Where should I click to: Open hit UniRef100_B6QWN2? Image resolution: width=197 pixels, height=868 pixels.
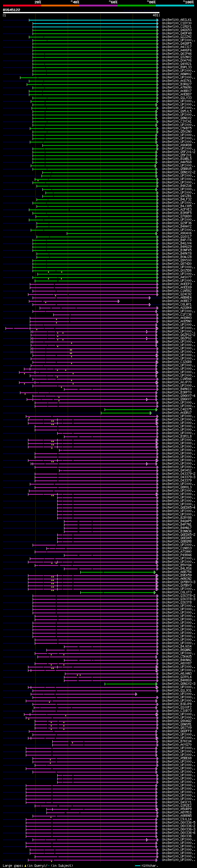[x=176, y=650]
